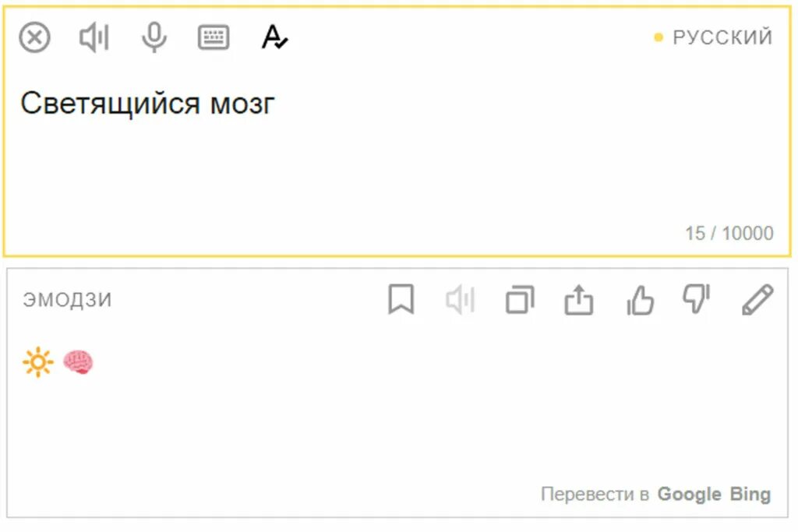Rate the translation with thumbs up
Viewport: 798px width, 532px height.
click(x=639, y=300)
